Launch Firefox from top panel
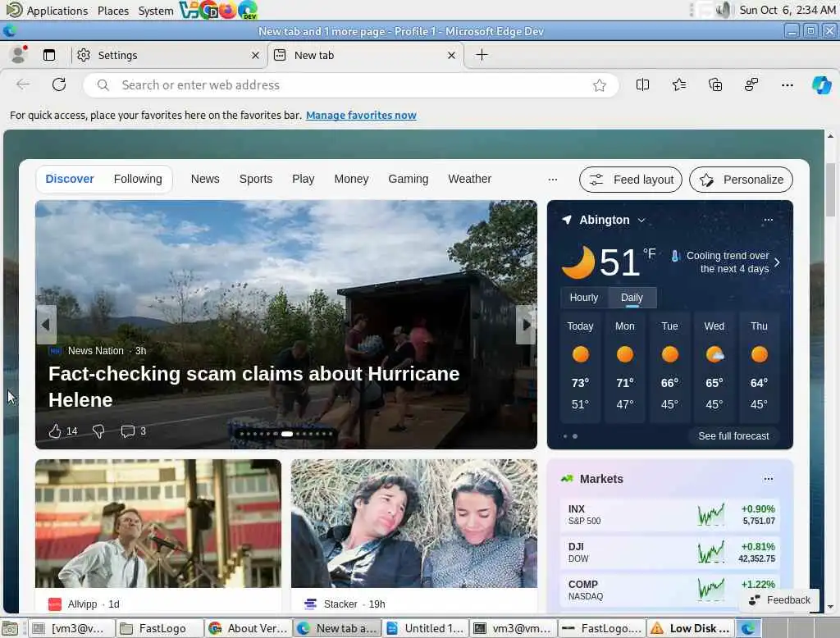The width and height of the screenshot is (840, 638). [228, 10]
